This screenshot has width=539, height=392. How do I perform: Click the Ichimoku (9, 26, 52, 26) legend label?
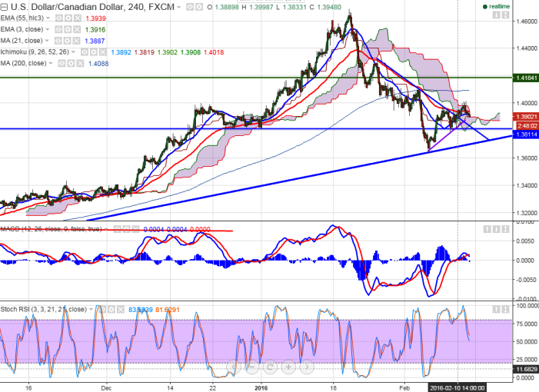click(35, 52)
